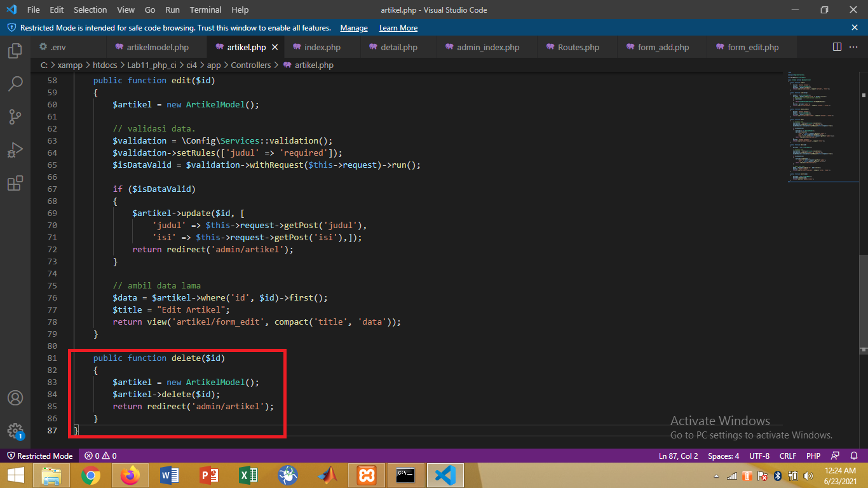Screen dimensions: 868x488
Task: Open the Search panel icon
Action: 15,84
